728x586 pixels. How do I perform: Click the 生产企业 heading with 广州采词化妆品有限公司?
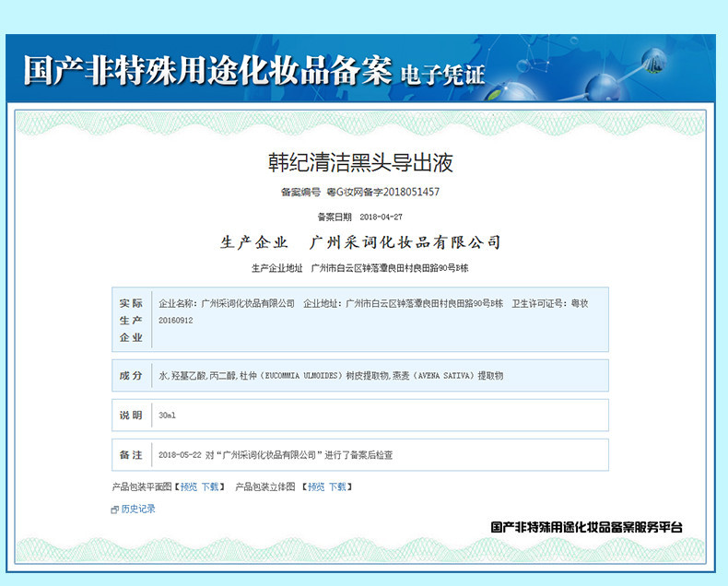pyautogui.click(x=360, y=242)
